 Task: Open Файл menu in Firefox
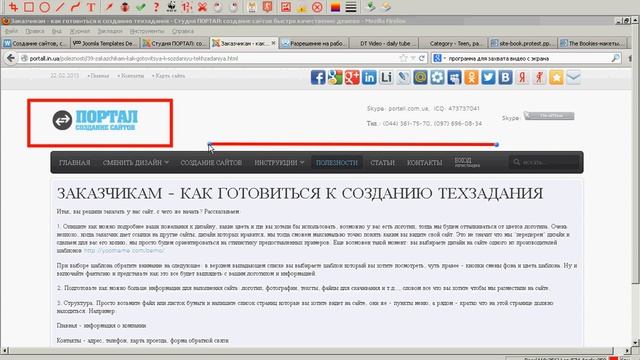11,31
